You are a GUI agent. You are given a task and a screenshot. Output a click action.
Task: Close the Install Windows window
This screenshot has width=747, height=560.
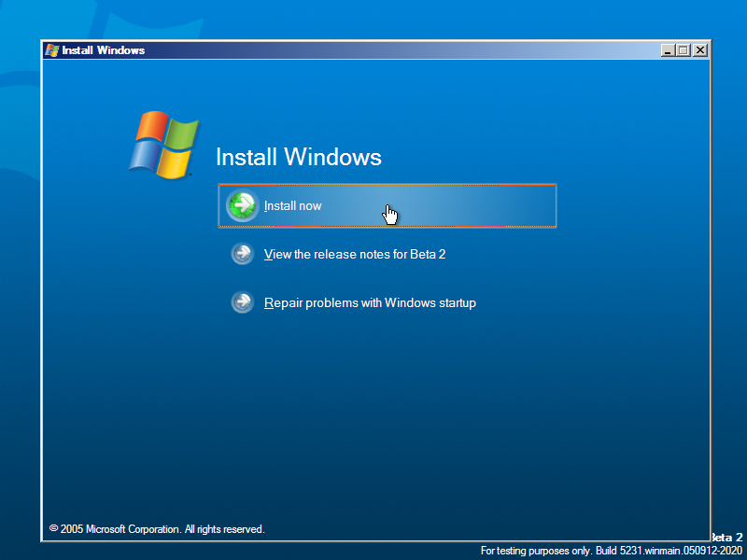[x=699, y=50]
